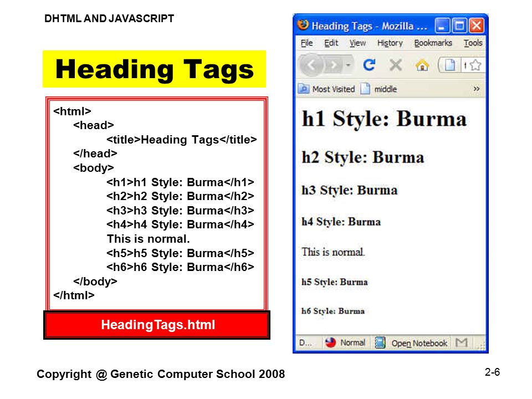
Task: Open the Most Visited bookmarks folder
Action: [326, 89]
